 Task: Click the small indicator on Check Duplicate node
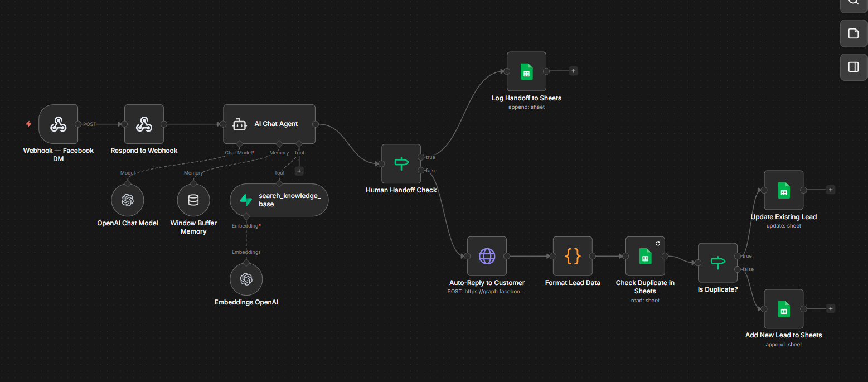[658, 243]
